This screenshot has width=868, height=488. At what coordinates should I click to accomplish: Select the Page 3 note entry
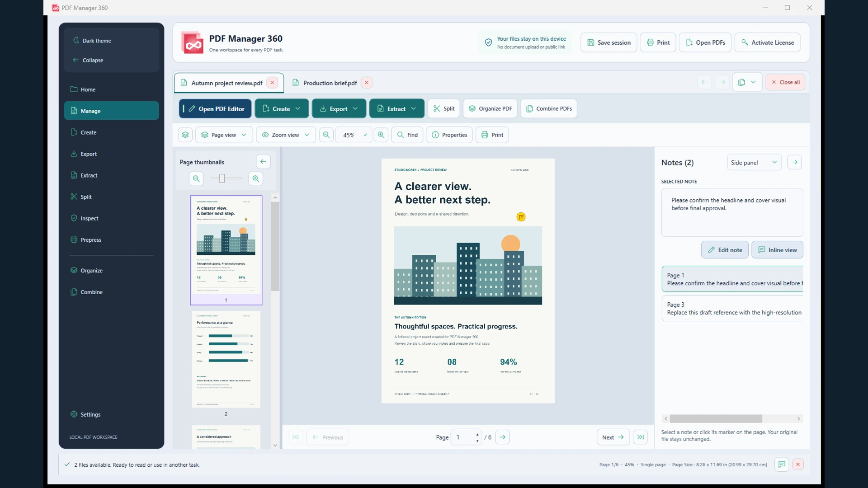[732, 309]
